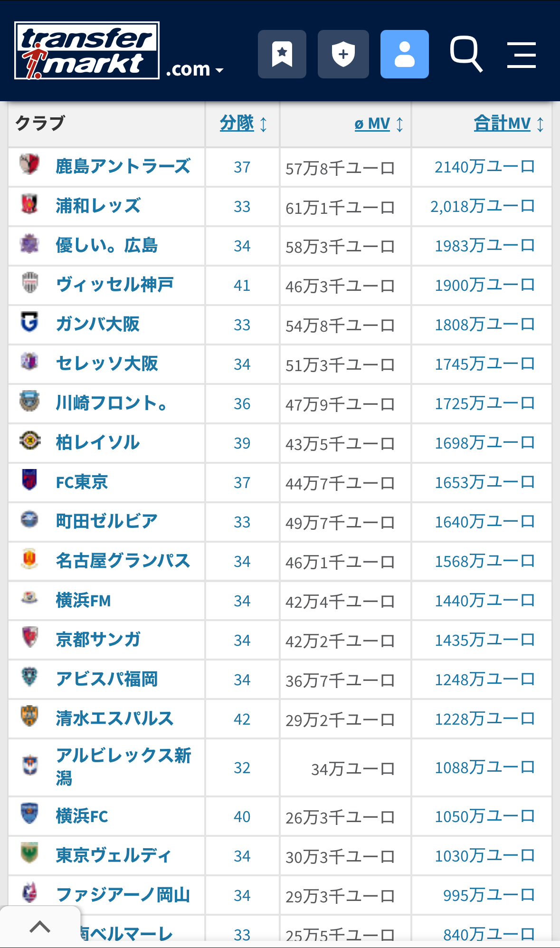The image size is (560, 948).
Task: Open the search magnifier
Action: [x=466, y=54]
